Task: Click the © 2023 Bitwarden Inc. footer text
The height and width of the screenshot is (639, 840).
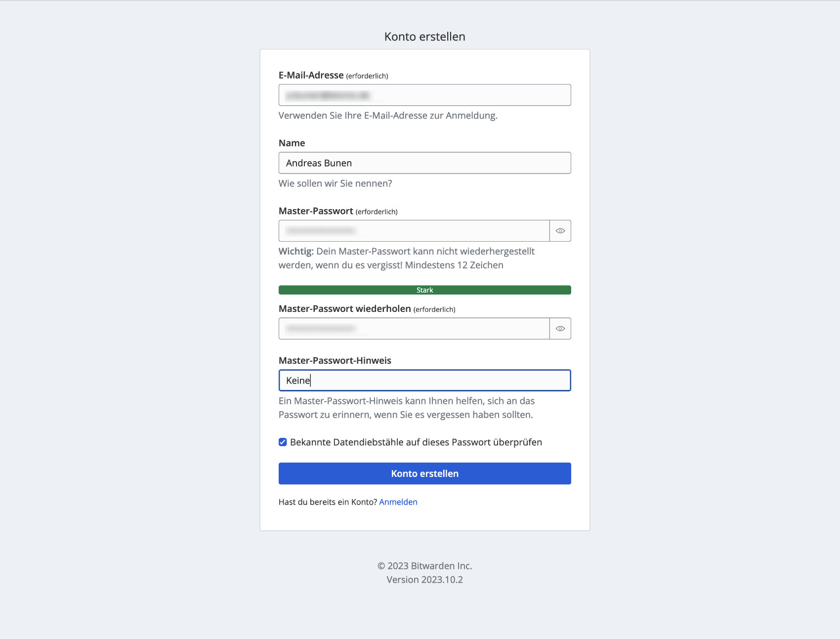Action: point(425,566)
